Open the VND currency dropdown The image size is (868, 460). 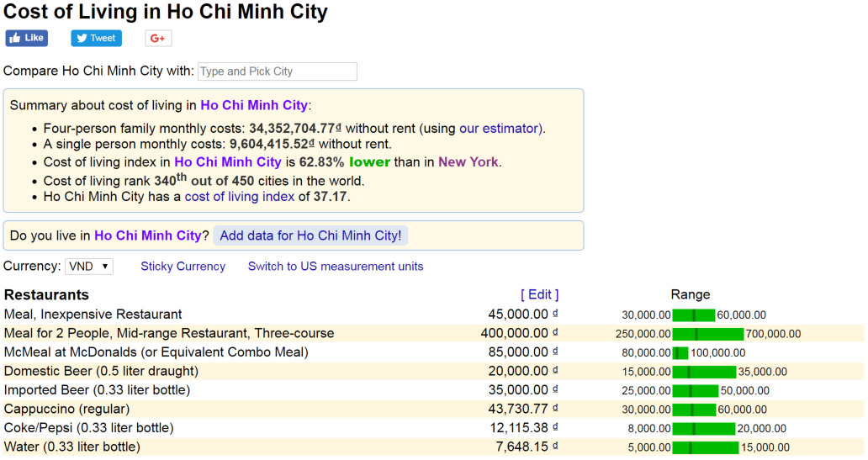[89, 267]
